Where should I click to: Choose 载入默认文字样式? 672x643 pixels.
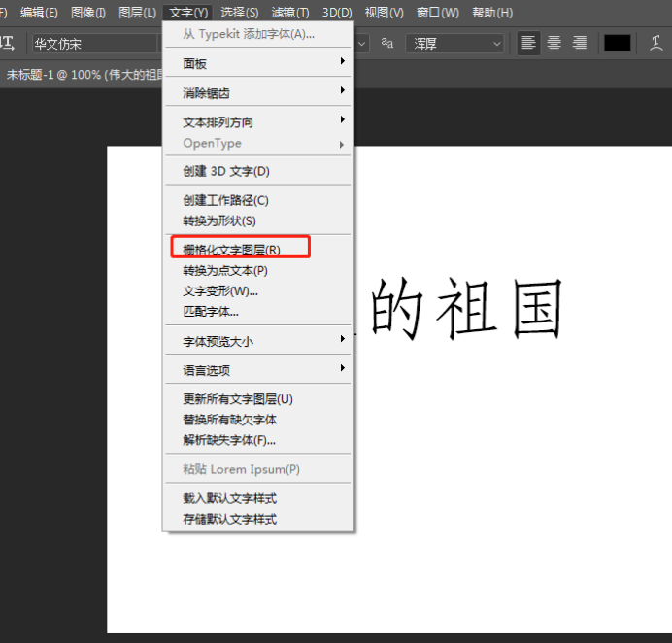(x=258, y=498)
